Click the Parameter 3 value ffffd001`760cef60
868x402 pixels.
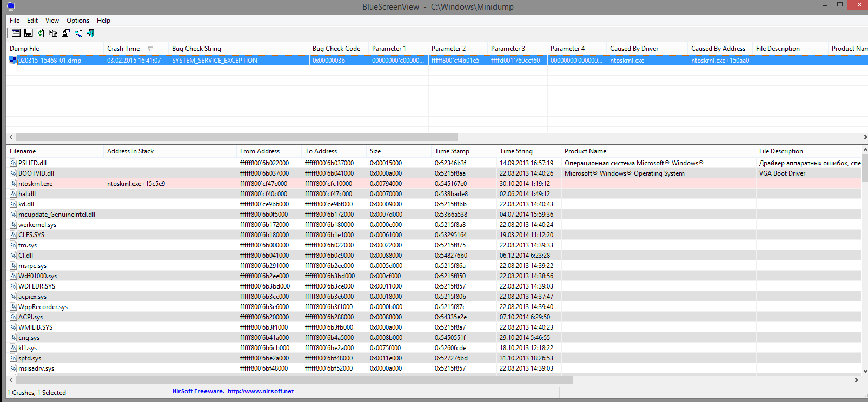pyautogui.click(x=518, y=61)
